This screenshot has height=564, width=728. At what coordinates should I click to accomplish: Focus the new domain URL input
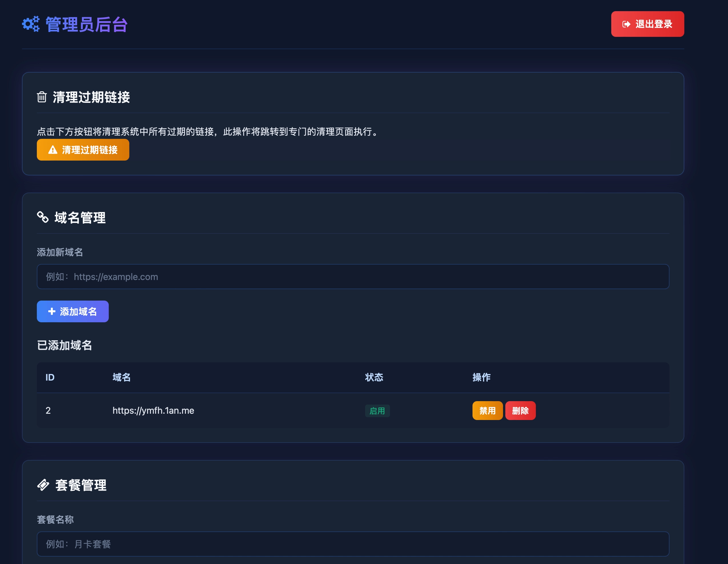click(353, 277)
